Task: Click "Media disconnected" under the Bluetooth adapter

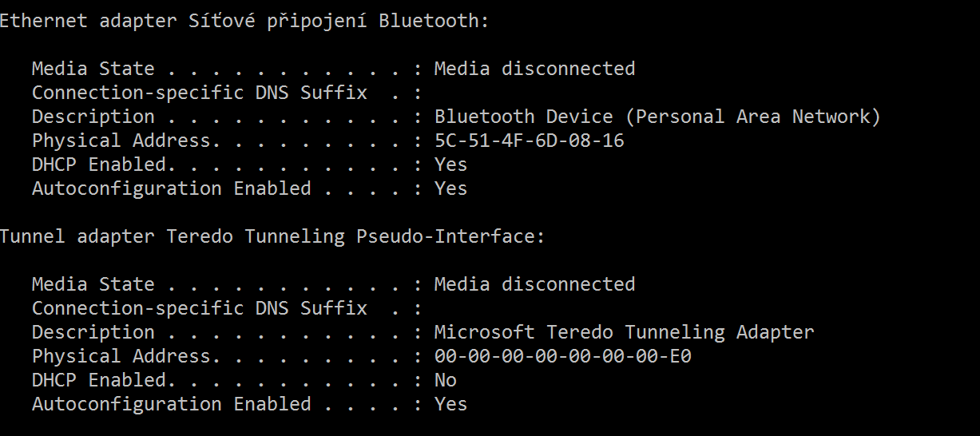Action: tap(534, 69)
